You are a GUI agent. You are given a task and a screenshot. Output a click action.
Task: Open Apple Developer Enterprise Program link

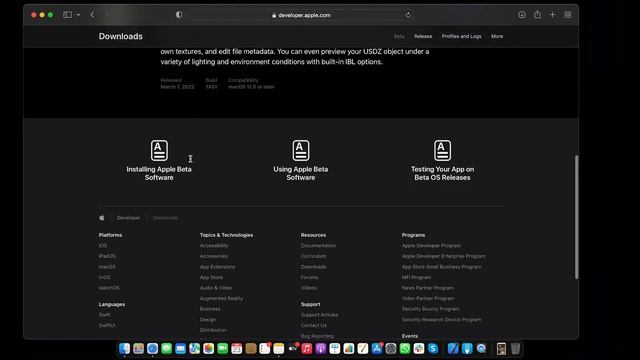pos(444,256)
